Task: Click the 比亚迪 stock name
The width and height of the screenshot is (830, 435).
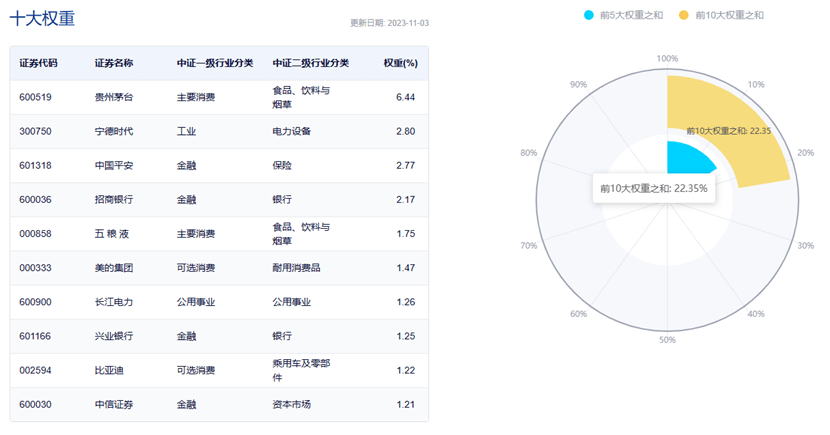Action: click(108, 370)
